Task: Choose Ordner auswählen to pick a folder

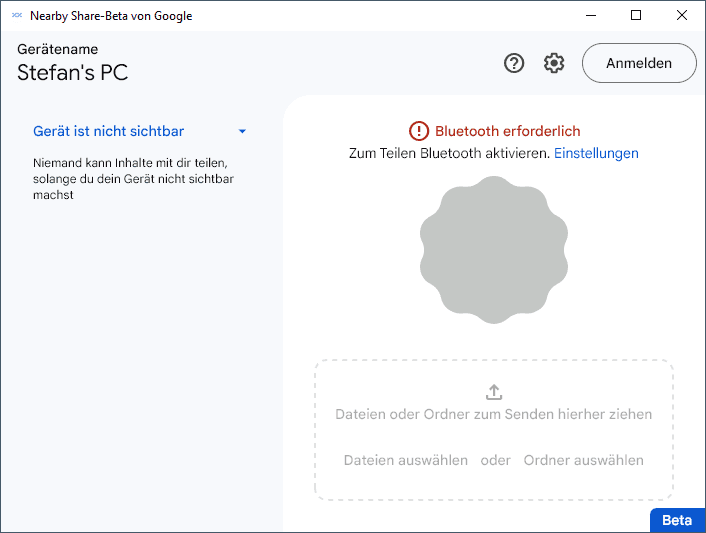Action: [583, 460]
